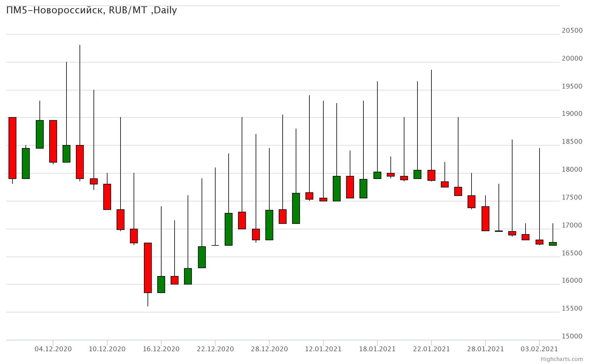Click the 28.01.2021 date axis label
Viewport: 589px width, 364px height.
(x=485, y=349)
